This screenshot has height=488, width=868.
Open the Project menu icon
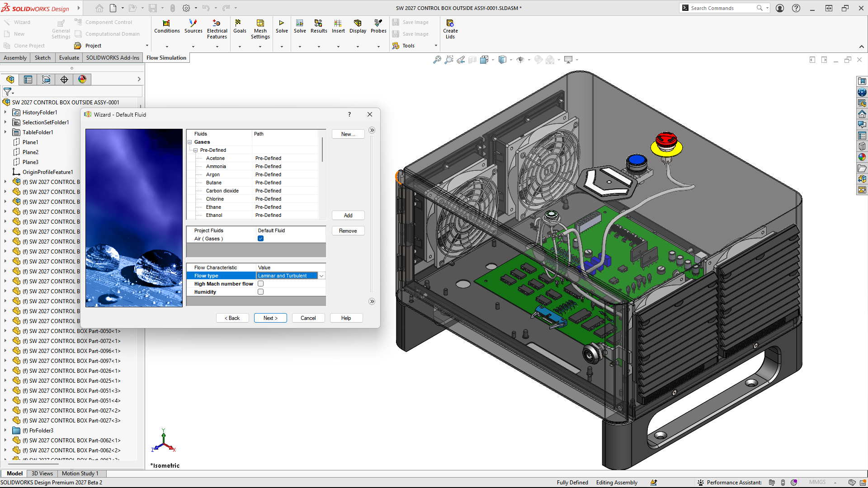[x=78, y=46]
